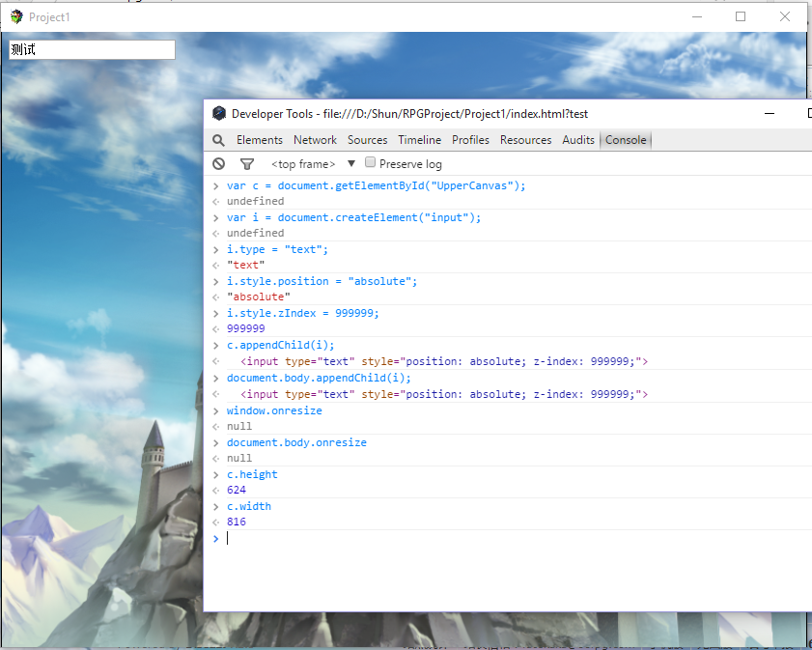Click the Developer Tools window icon

(219, 113)
